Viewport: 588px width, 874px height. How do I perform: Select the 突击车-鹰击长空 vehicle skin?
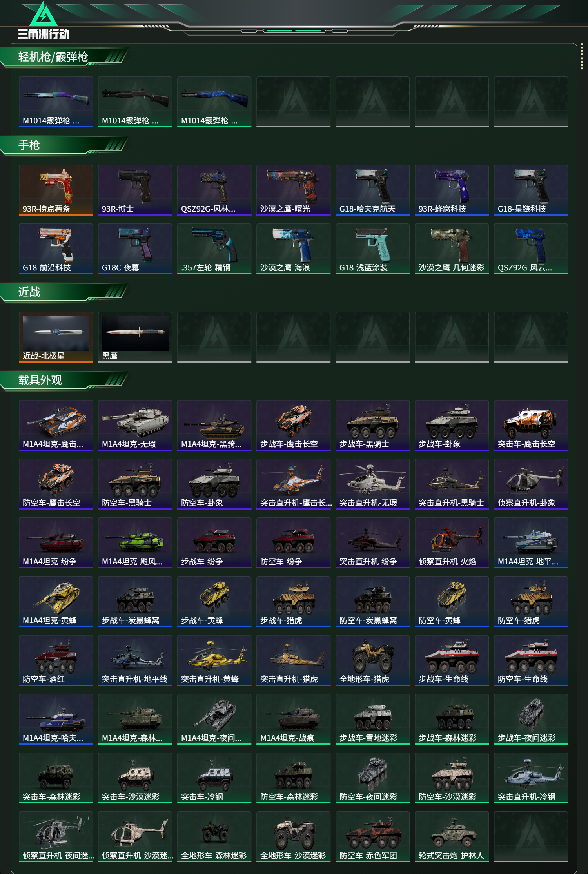coord(531,425)
